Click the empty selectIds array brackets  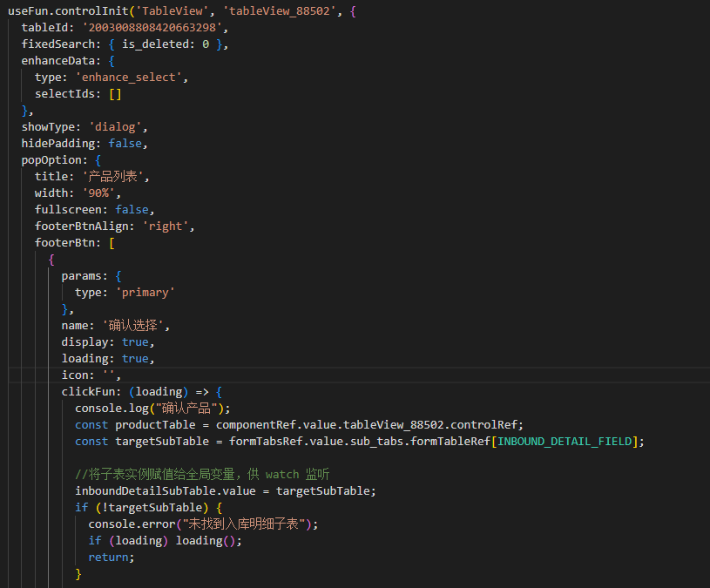(115, 94)
